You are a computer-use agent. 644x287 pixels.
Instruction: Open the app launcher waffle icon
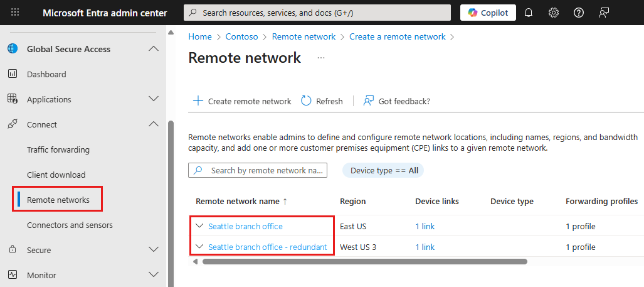[x=15, y=13]
